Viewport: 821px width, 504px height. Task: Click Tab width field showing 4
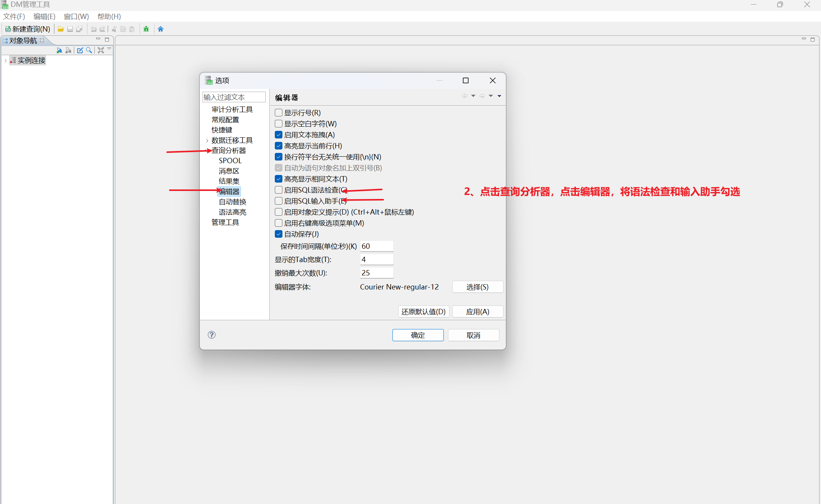377,259
